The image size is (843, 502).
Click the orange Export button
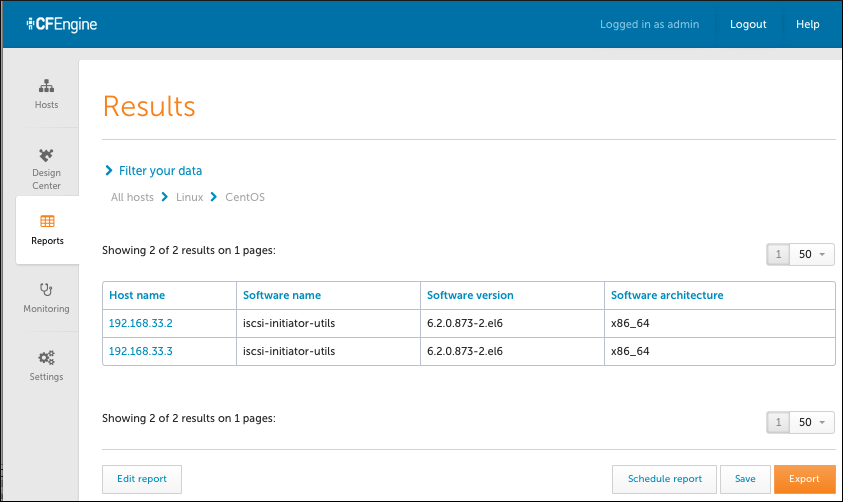click(x=804, y=479)
